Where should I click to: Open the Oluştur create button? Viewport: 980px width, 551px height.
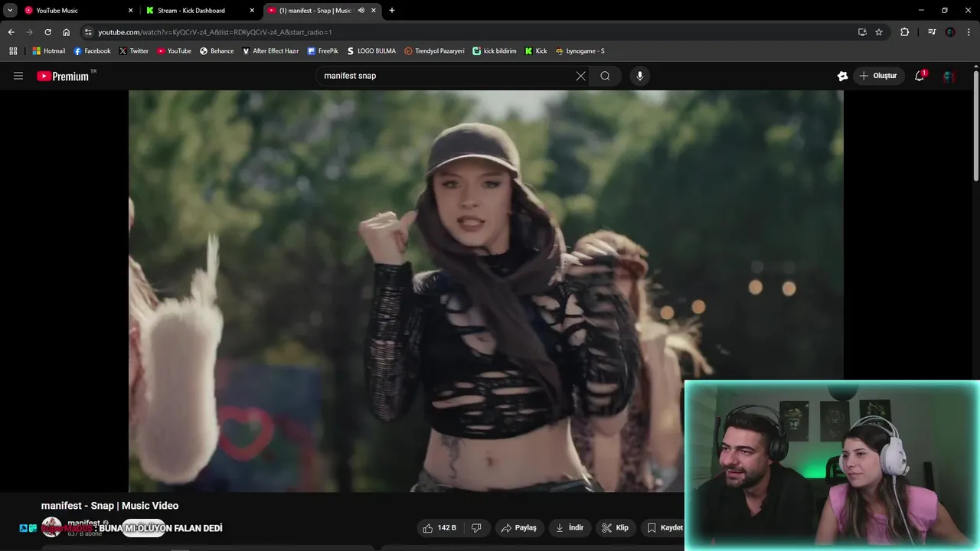pos(878,76)
